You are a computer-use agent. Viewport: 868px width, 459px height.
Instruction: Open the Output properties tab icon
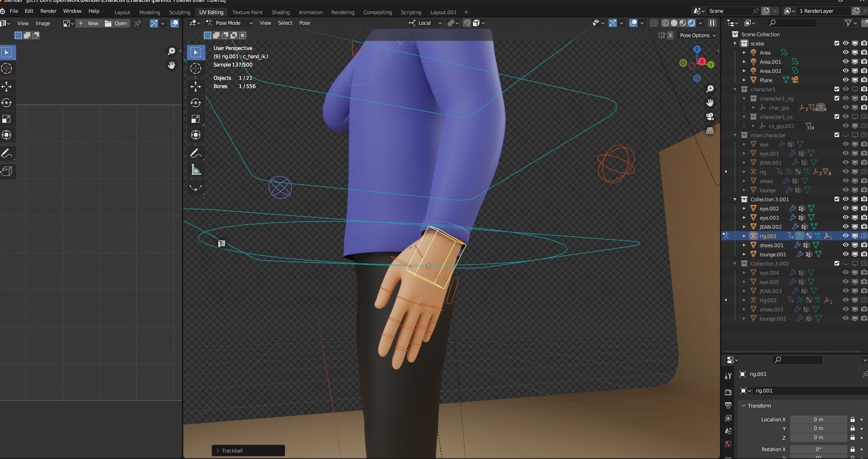pos(728,405)
